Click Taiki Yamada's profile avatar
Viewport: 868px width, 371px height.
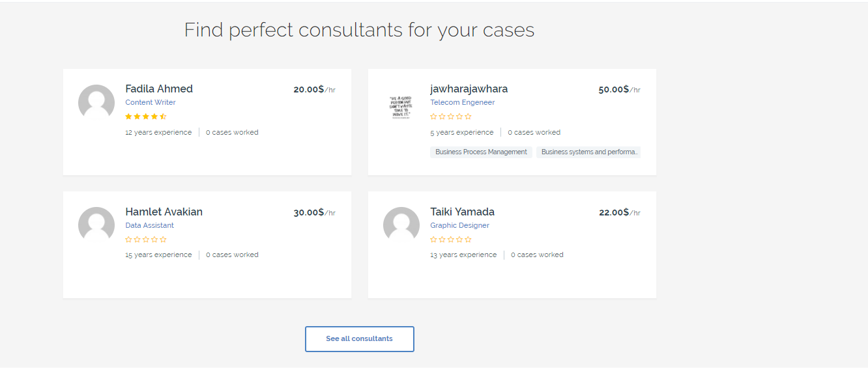tap(401, 225)
